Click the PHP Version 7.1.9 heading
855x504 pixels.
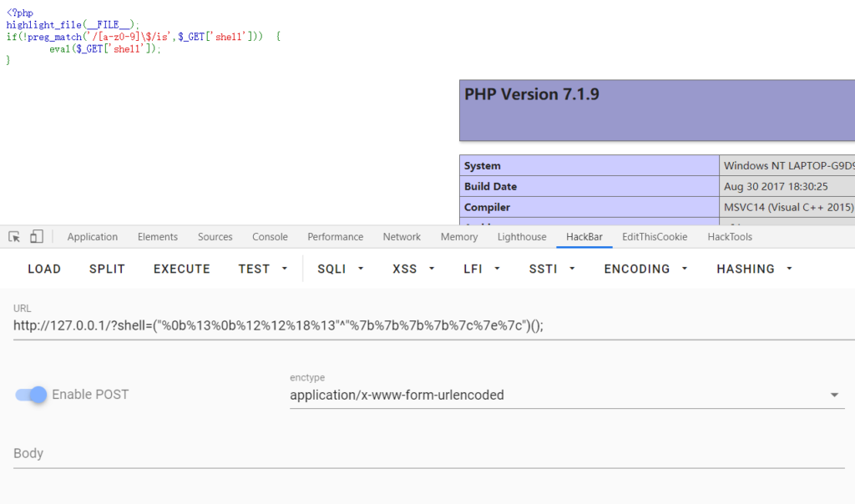[532, 94]
